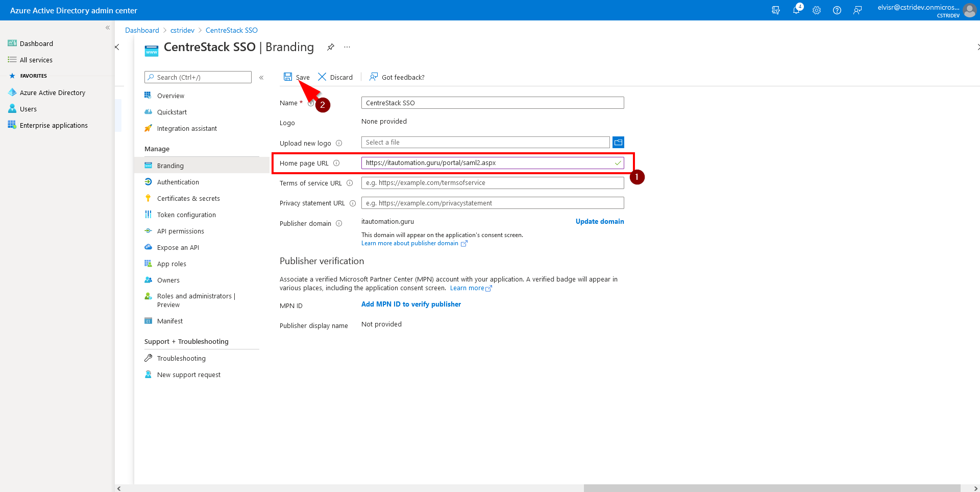Click the Select a file field
Screen dimensions: 980x492
485,142
